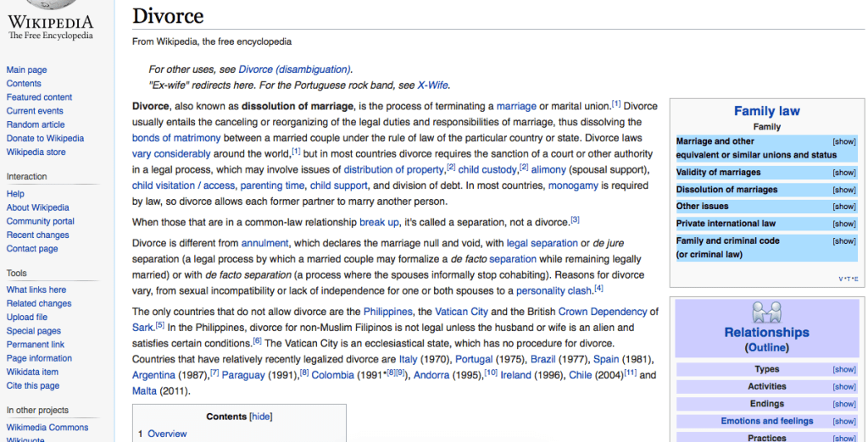Click citation reference number 3
This screenshot has width=868, height=442.
575,220
